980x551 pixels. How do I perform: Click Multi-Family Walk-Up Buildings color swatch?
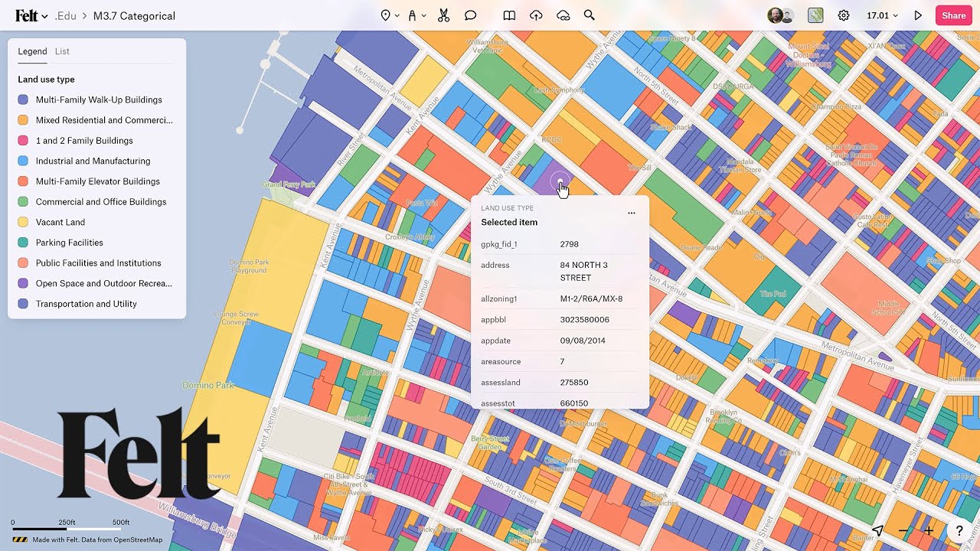tap(23, 99)
